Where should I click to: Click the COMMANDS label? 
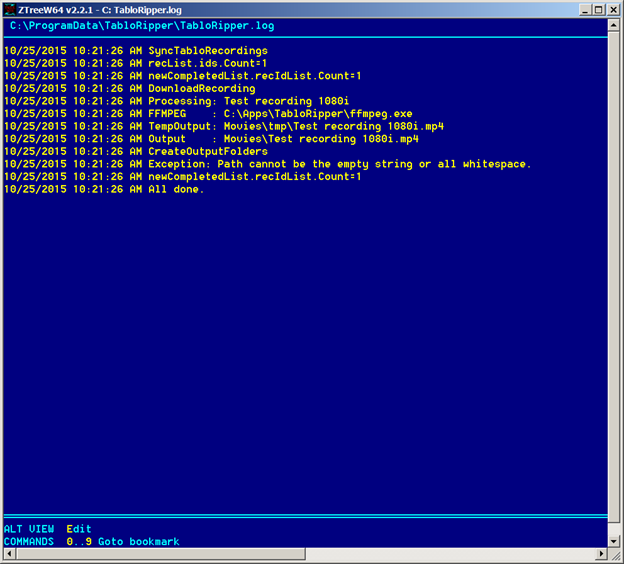tap(29, 542)
